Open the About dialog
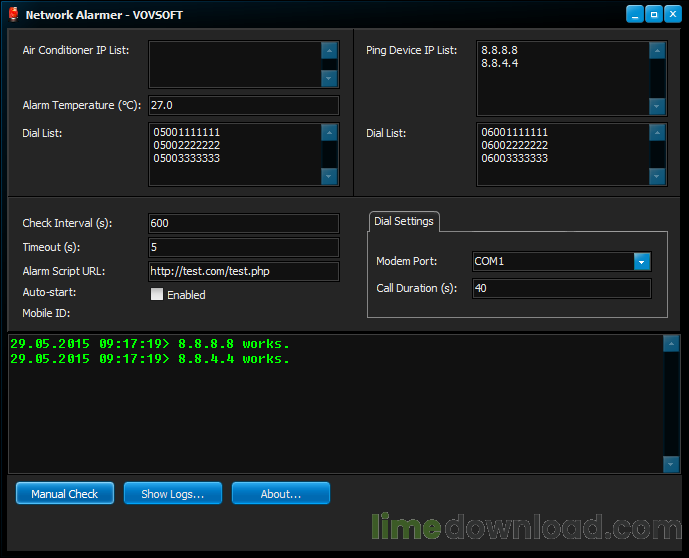This screenshot has height=558, width=689. point(280,494)
